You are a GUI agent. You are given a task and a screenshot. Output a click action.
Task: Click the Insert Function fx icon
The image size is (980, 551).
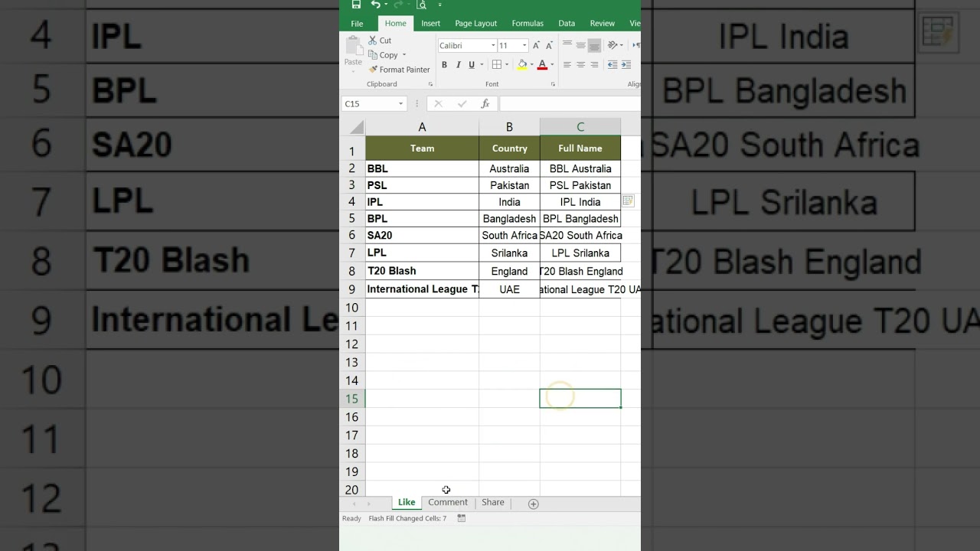pyautogui.click(x=485, y=104)
